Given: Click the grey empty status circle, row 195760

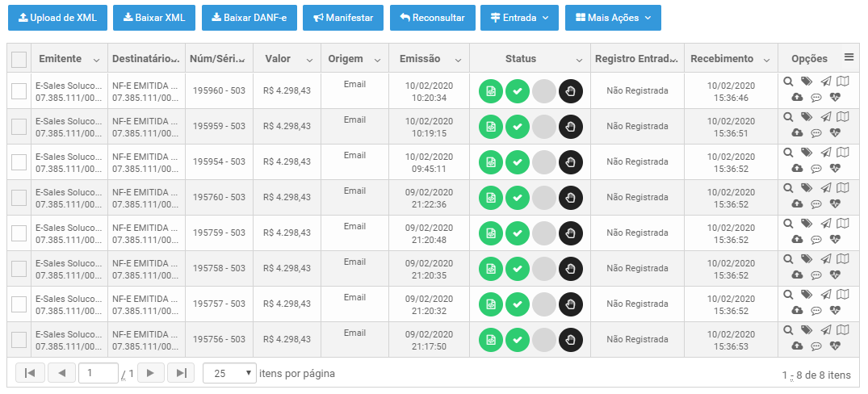Looking at the screenshot, I should [544, 198].
